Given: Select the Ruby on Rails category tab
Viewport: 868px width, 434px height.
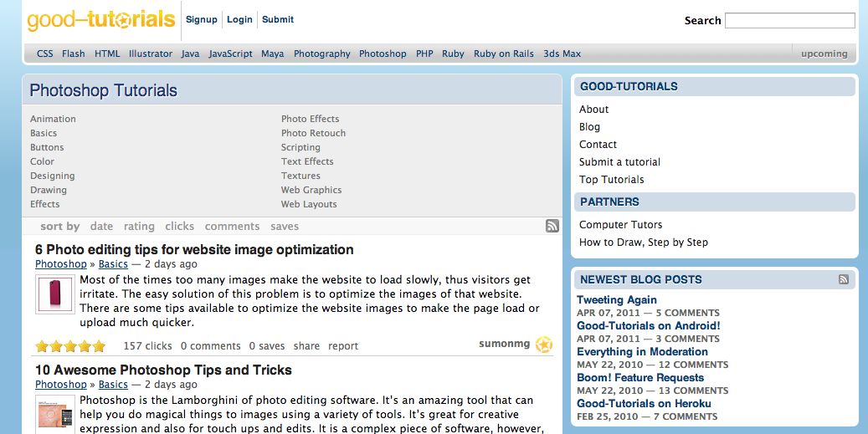Looking at the screenshot, I should click(x=504, y=54).
